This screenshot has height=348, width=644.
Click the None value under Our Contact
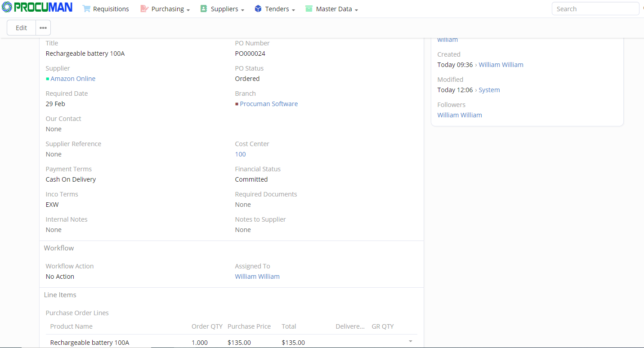coord(54,129)
